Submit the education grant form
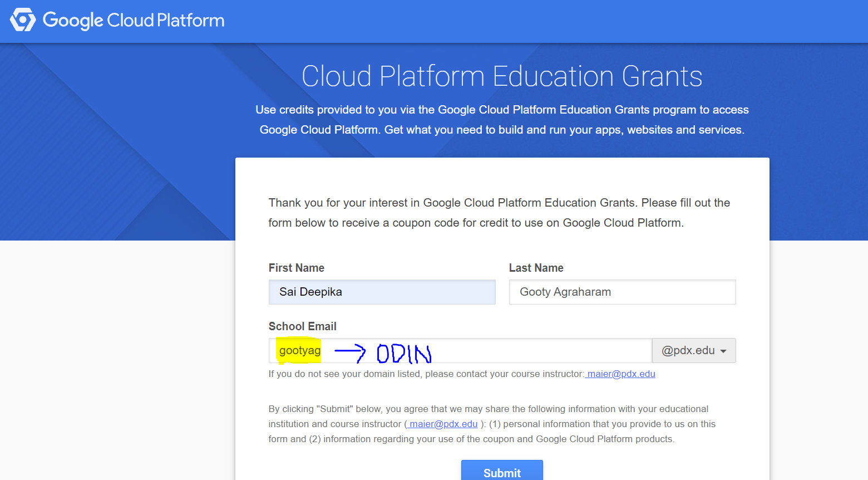The width and height of the screenshot is (868, 480). (x=502, y=471)
